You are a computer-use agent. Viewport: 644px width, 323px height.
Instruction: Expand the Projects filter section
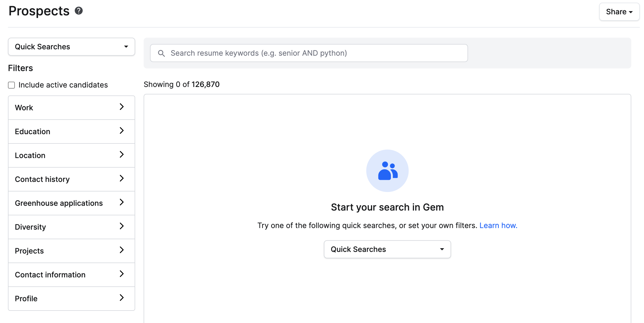(72, 251)
